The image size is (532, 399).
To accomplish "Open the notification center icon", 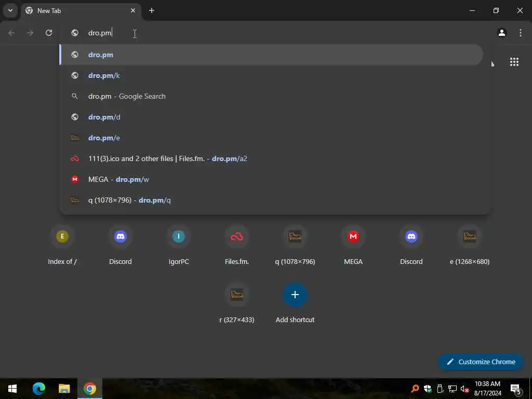I will point(516,389).
